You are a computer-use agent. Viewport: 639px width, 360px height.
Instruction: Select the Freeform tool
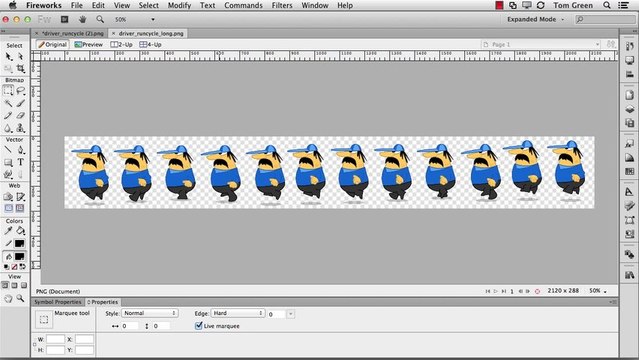coord(9,174)
